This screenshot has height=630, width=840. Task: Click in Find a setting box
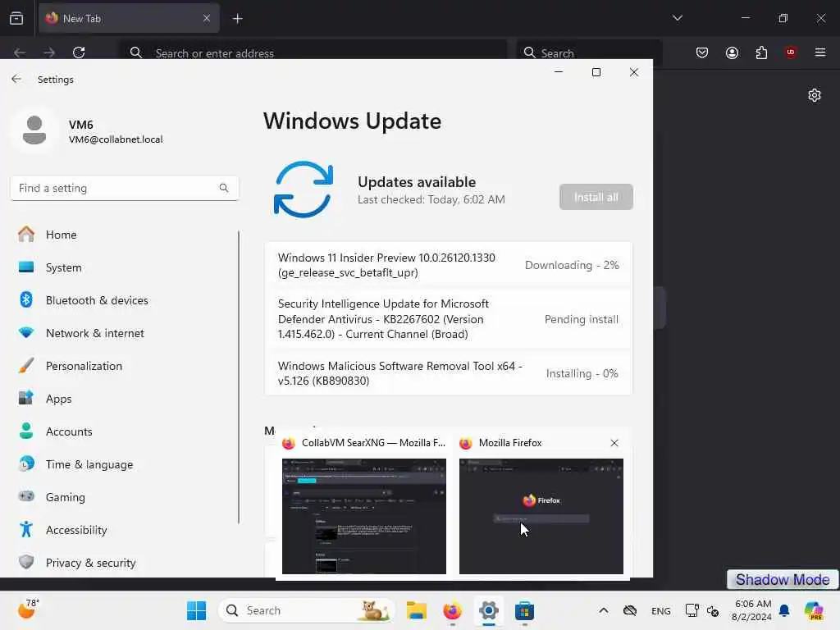(125, 188)
